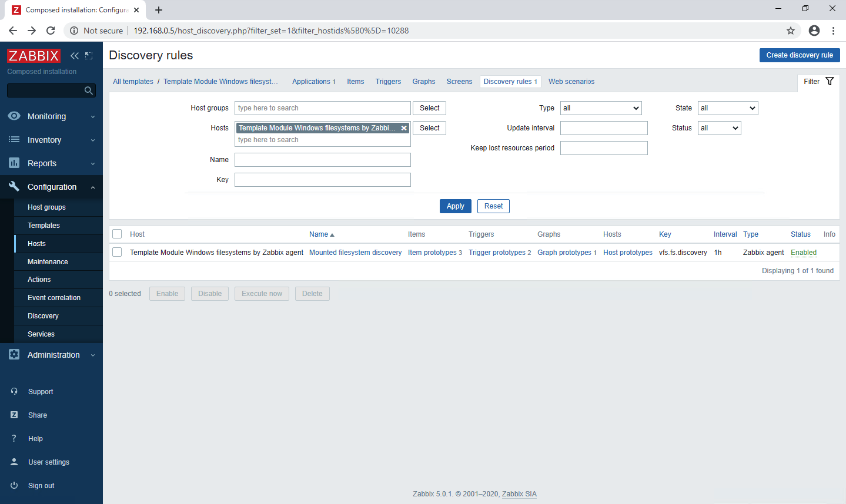Apply the filter

click(456, 206)
